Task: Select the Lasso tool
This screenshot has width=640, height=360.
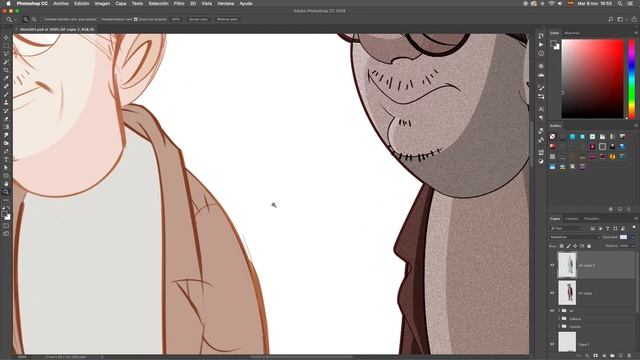Action: click(6, 54)
